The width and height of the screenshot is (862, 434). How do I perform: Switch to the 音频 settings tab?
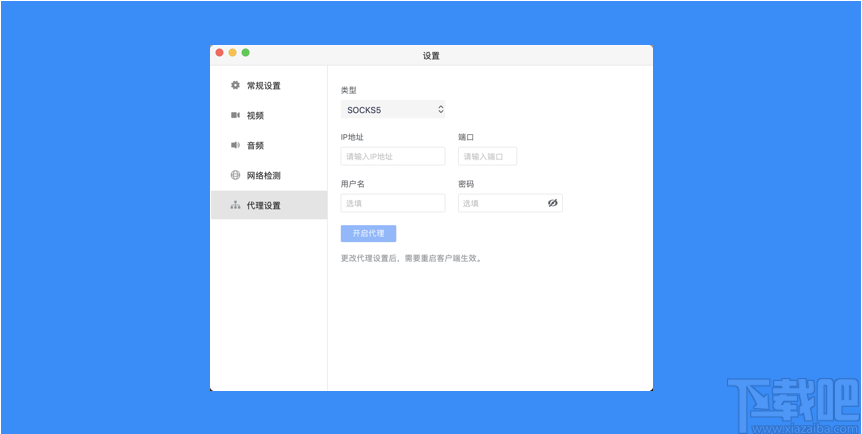pos(269,145)
